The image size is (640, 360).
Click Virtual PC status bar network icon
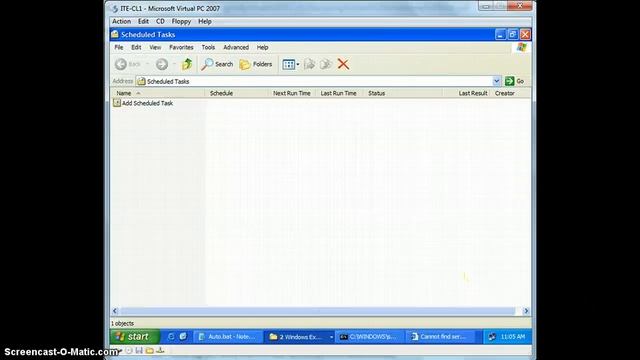tap(160, 350)
